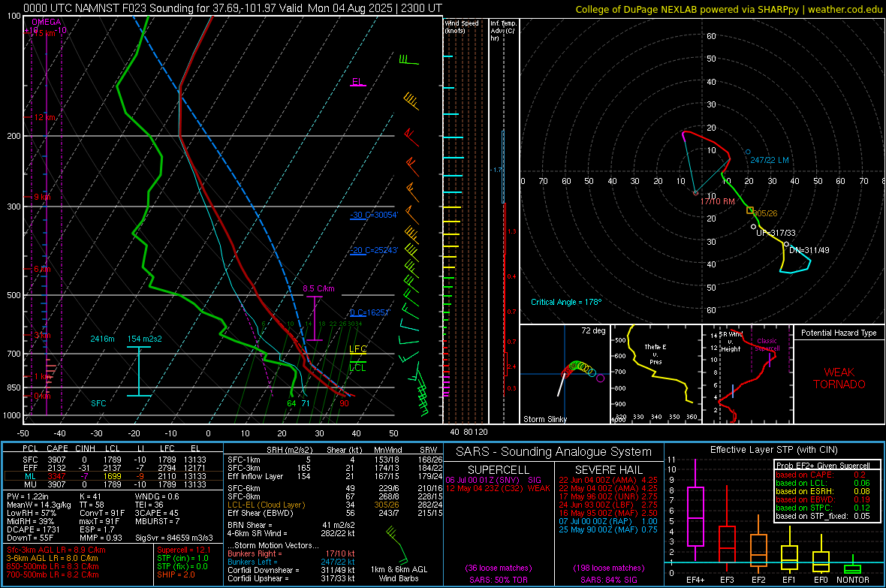
Task: Click the SigSvr = 84659 m3/s3 value
Action: [174, 538]
